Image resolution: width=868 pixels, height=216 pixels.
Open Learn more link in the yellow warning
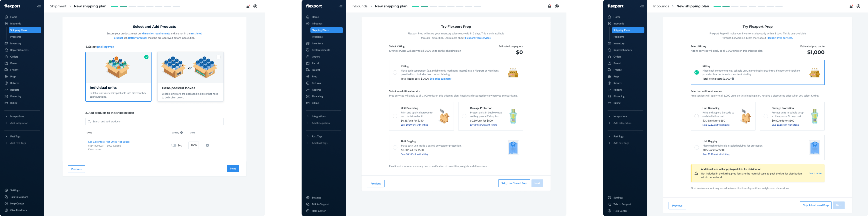tap(815, 173)
